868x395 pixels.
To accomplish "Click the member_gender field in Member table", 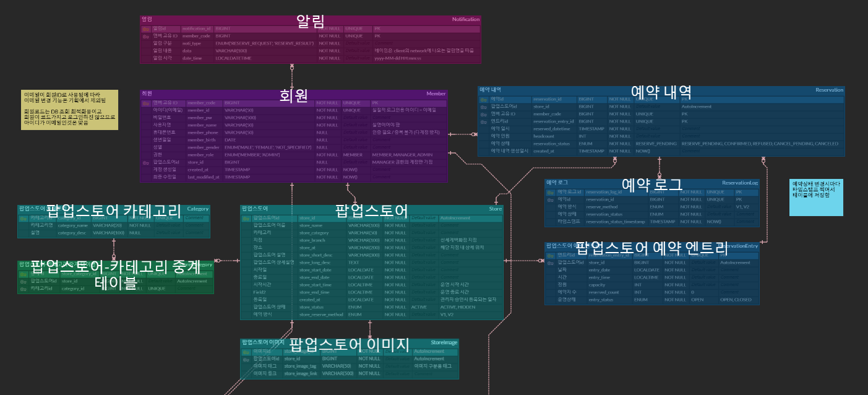I will pyautogui.click(x=204, y=147).
